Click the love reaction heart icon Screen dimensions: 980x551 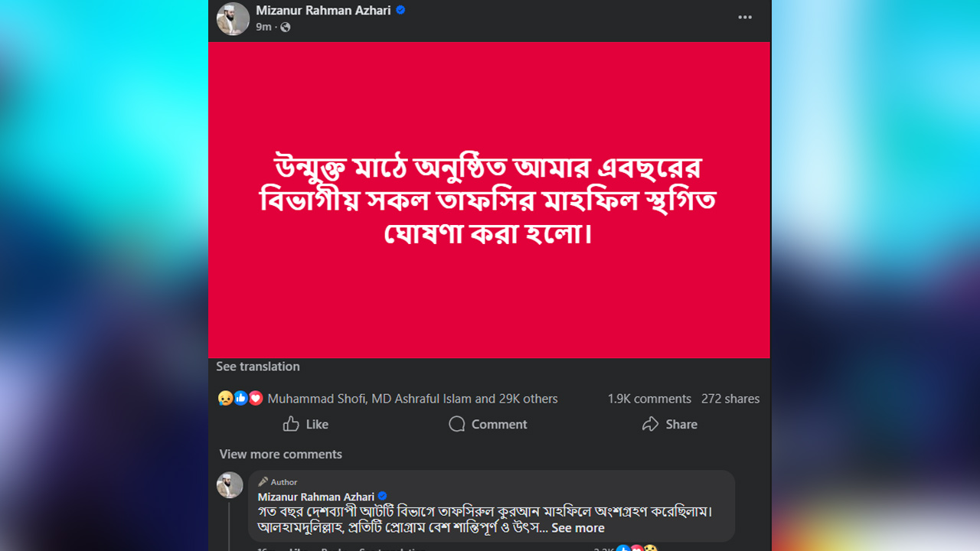(x=256, y=398)
